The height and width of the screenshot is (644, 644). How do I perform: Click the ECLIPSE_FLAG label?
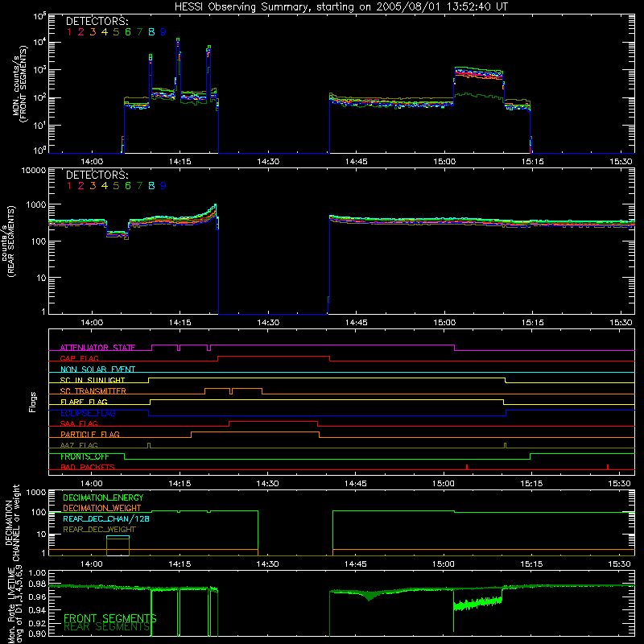click(88, 413)
